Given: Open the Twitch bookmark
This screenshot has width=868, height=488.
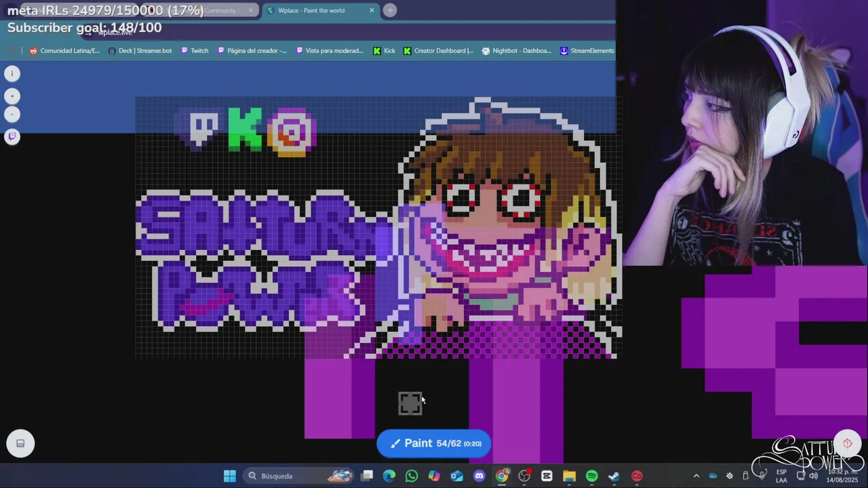Looking at the screenshot, I should [x=194, y=50].
